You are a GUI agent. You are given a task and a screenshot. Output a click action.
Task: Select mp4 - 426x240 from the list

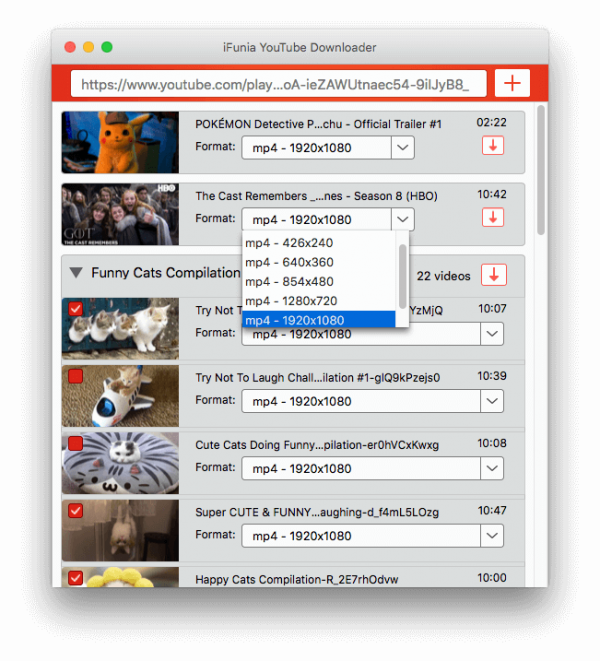coord(319,243)
